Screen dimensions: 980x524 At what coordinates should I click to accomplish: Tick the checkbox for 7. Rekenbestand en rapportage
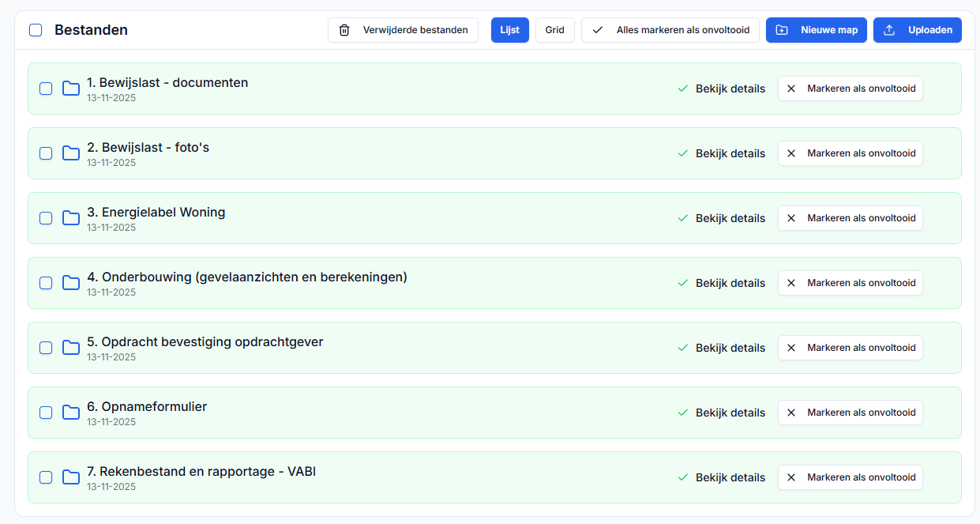coord(46,477)
